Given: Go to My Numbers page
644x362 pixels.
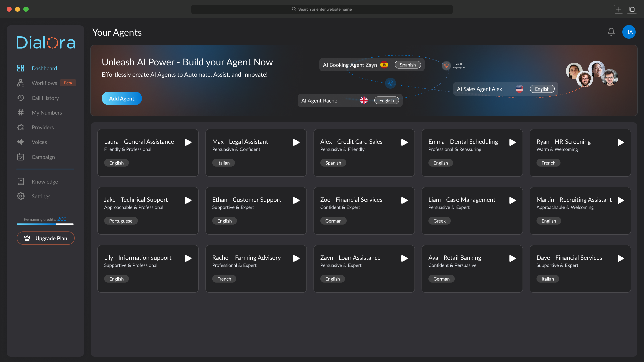Looking at the screenshot, I should 47,113.
